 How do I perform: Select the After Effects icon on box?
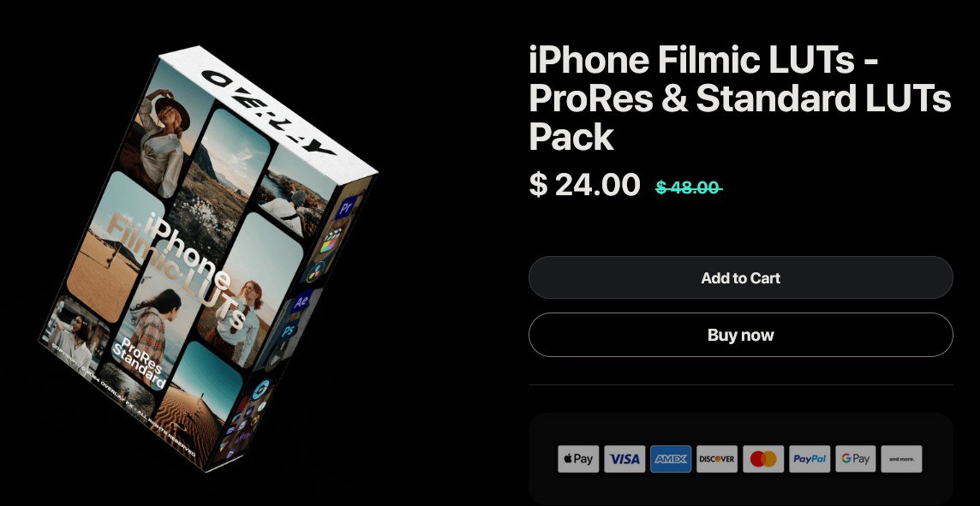click(x=302, y=302)
